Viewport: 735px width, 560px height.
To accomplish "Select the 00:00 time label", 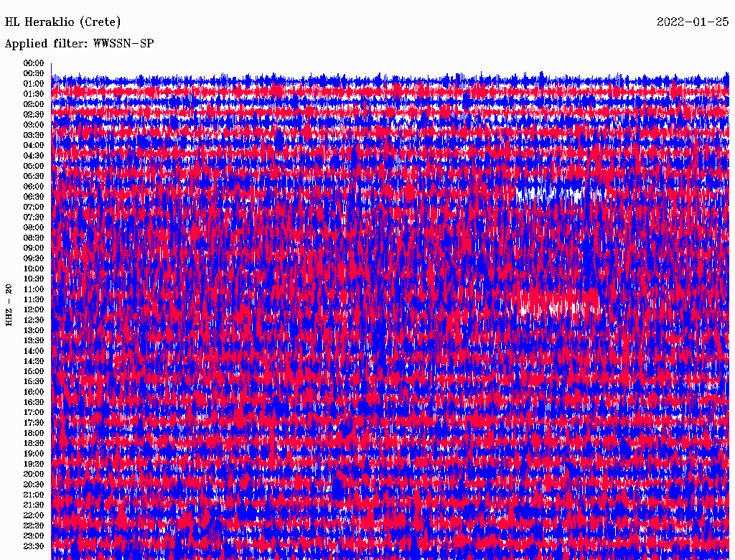I will point(34,63).
